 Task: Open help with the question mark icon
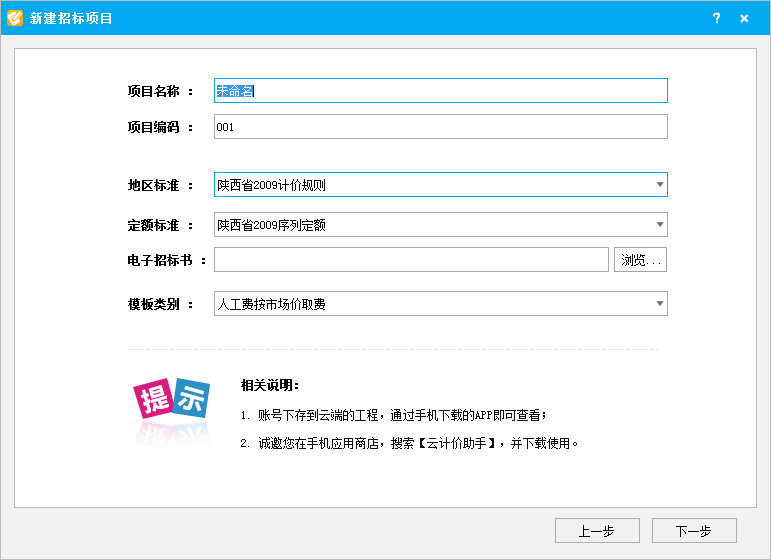(716, 18)
